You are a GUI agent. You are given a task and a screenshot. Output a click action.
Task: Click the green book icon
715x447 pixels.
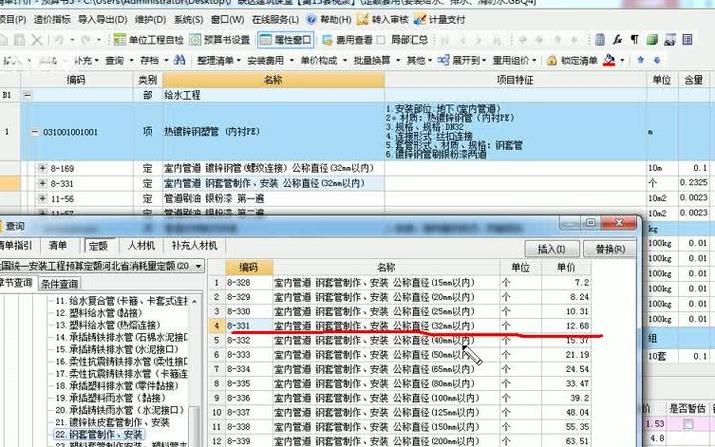coord(652,40)
